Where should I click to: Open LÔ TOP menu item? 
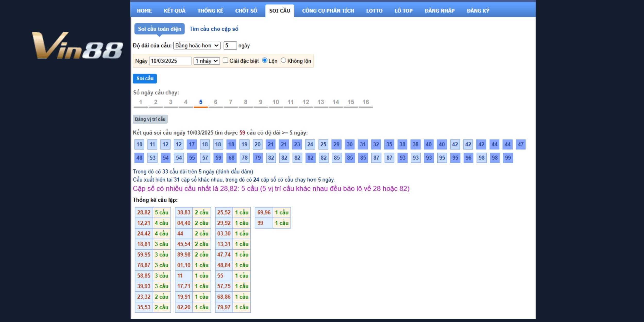[x=403, y=11]
